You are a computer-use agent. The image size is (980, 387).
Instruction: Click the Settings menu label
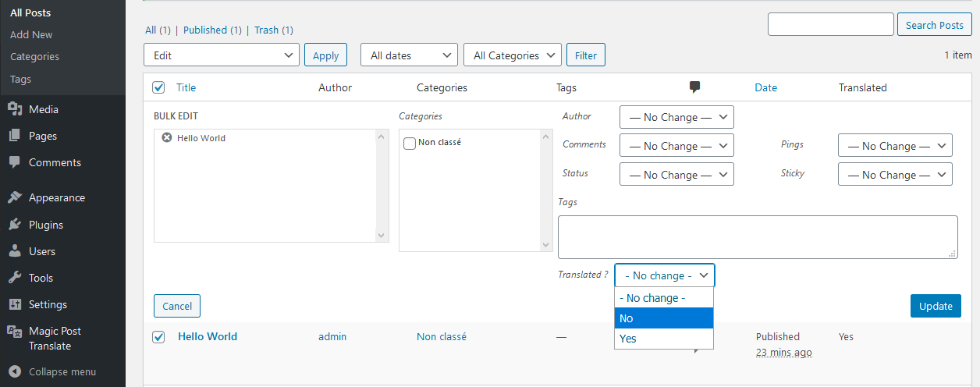[x=48, y=304]
